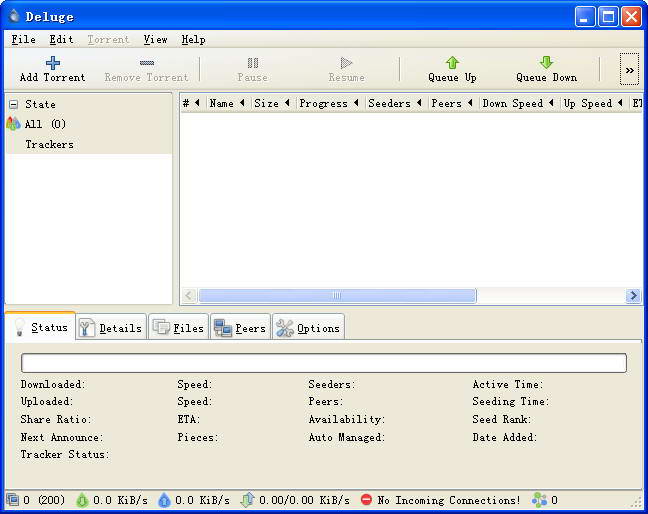This screenshot has height=514, width=648.
Task: Maximize the Deluge window
Action: [608, 17]
